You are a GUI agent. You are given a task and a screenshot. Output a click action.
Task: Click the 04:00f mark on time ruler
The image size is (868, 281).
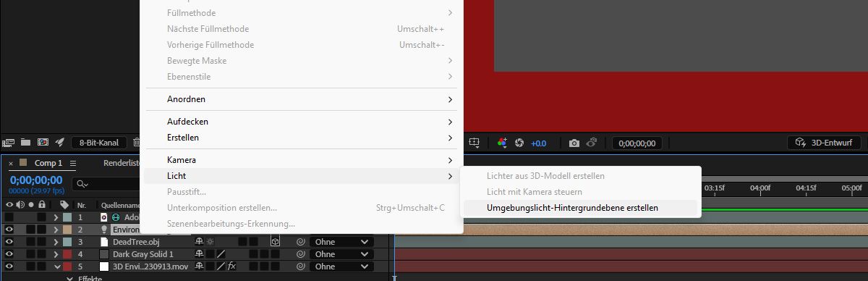point(760,188)
